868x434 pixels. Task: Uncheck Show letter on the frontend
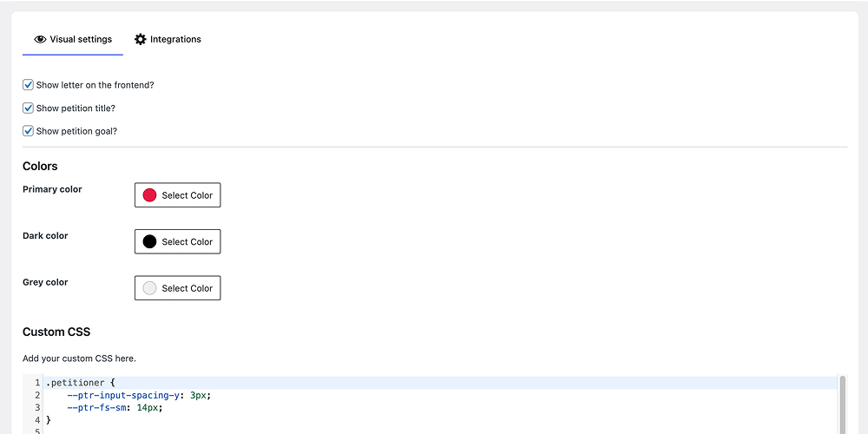click(x=29, y=85)
